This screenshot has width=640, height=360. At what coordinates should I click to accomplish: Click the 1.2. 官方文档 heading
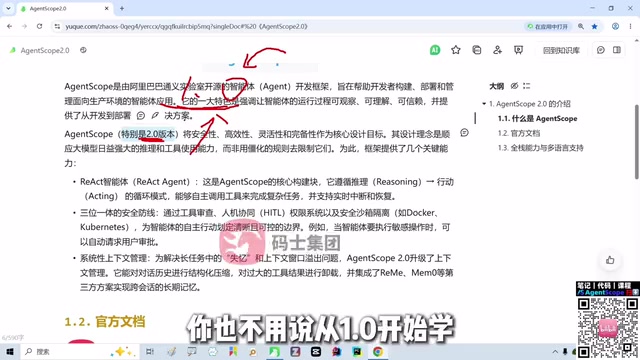105,322
